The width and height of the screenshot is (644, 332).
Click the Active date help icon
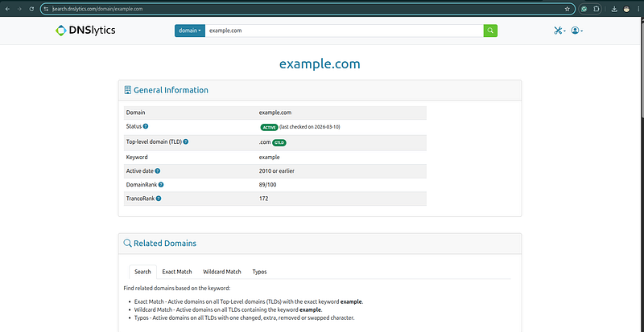pos(158,171)
